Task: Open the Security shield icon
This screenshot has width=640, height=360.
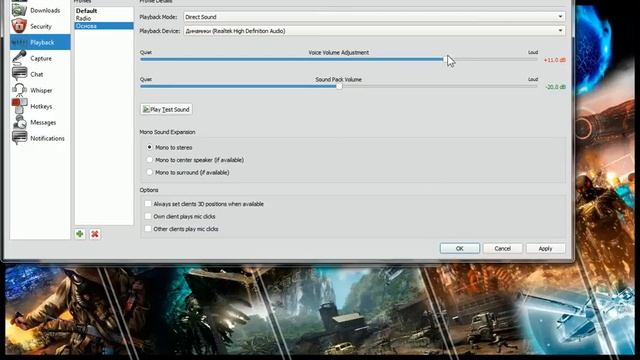Action: [19, 26]
